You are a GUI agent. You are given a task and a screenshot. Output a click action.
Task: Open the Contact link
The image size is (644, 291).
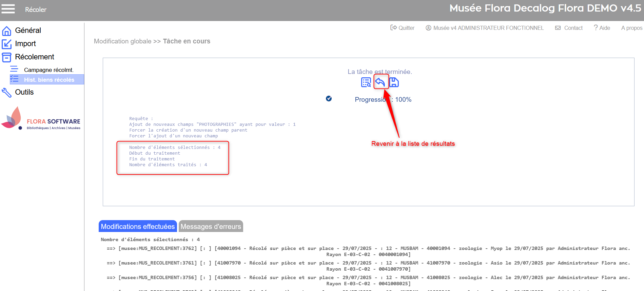point(569,28)
